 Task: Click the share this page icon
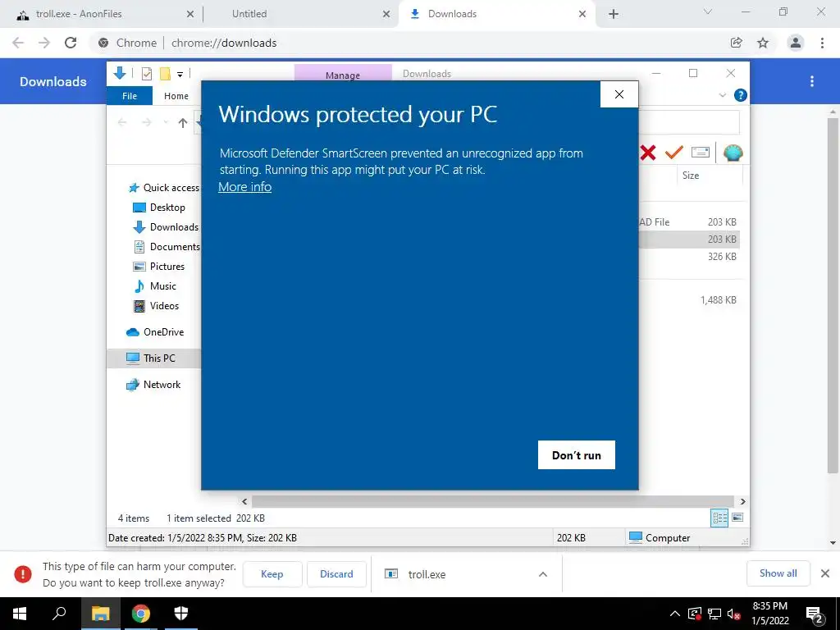[x=736, y=43]
